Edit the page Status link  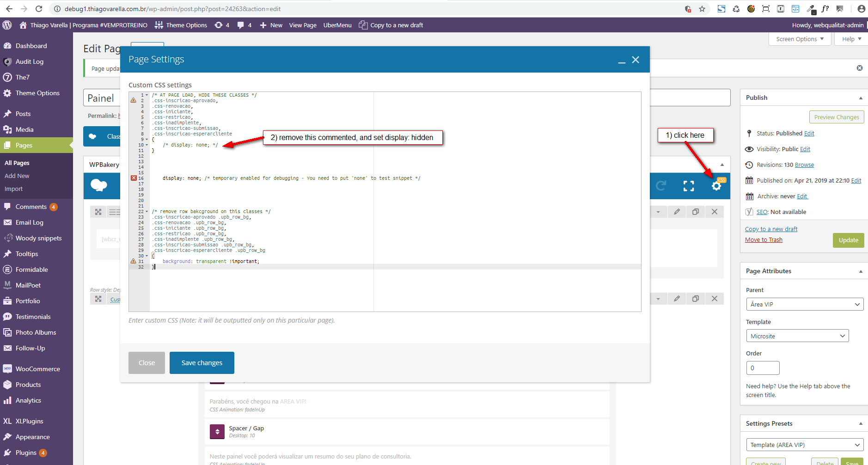point(809,134)
